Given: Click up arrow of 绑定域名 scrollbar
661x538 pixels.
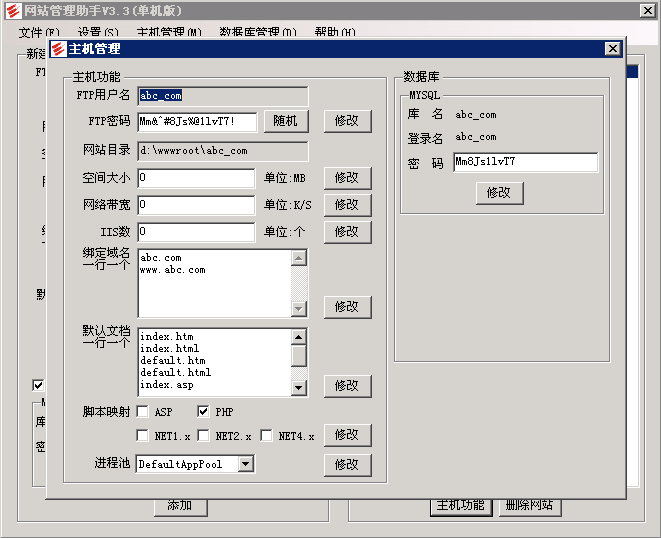Looking at the screenshot, I should [298, 258].
